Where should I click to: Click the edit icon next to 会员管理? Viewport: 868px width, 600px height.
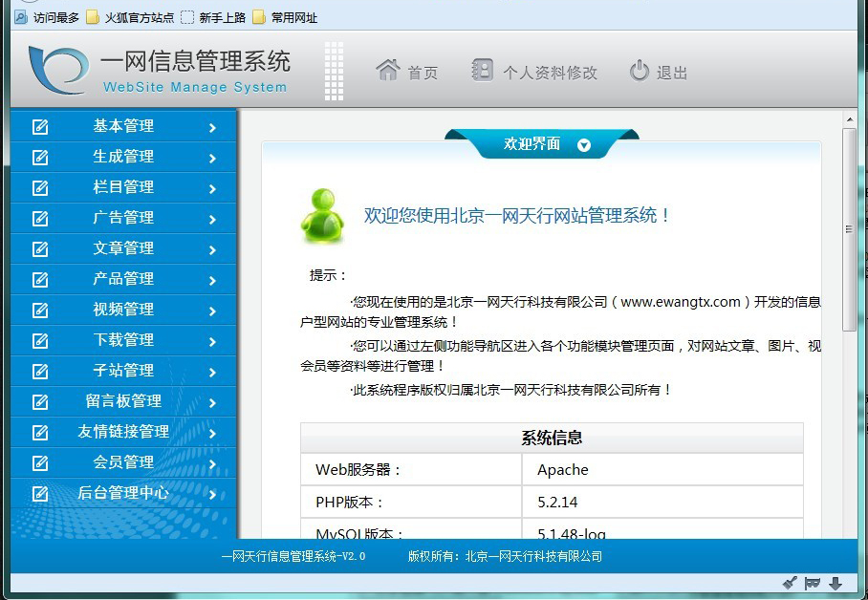click(x=39, y=461)
